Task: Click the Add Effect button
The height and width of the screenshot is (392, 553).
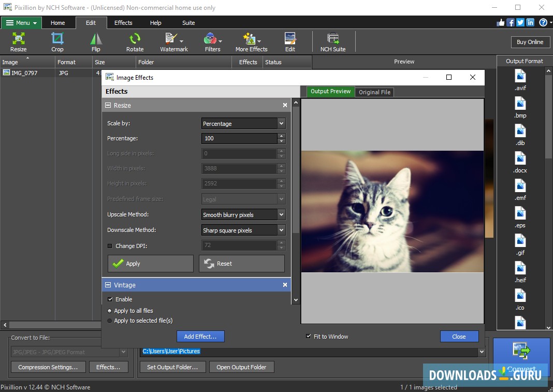Action: click(x=200, y=336)
